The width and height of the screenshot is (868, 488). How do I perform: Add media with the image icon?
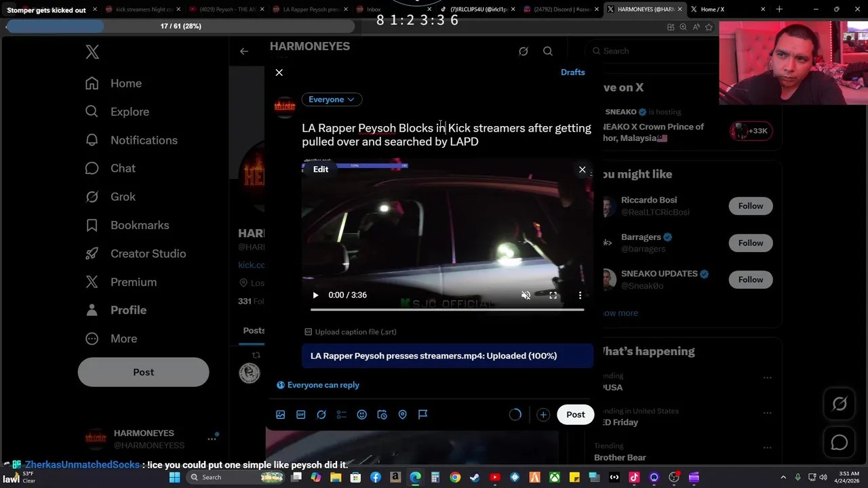[281, 414]
